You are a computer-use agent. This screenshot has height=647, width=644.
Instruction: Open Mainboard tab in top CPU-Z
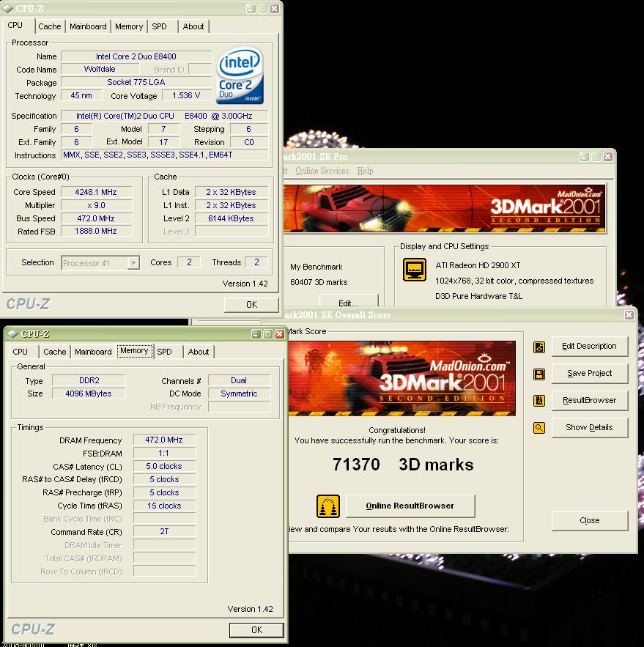tap(88, 26)
